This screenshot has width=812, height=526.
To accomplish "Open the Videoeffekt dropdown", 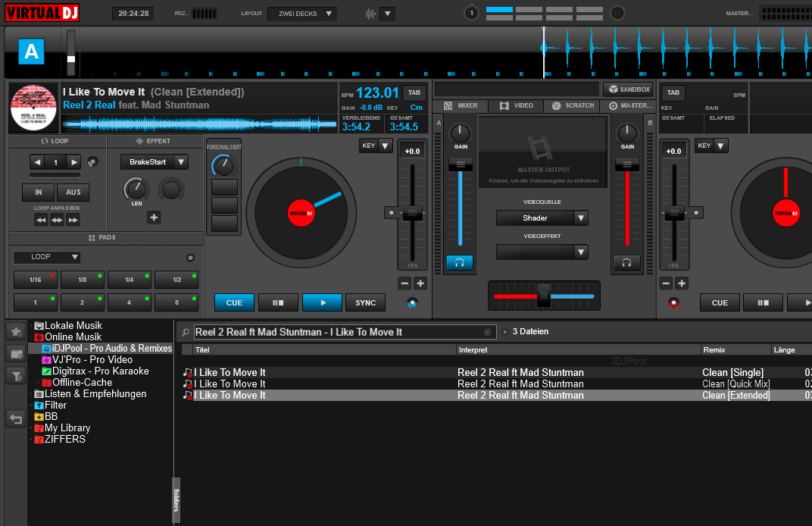I will point(542,252).
